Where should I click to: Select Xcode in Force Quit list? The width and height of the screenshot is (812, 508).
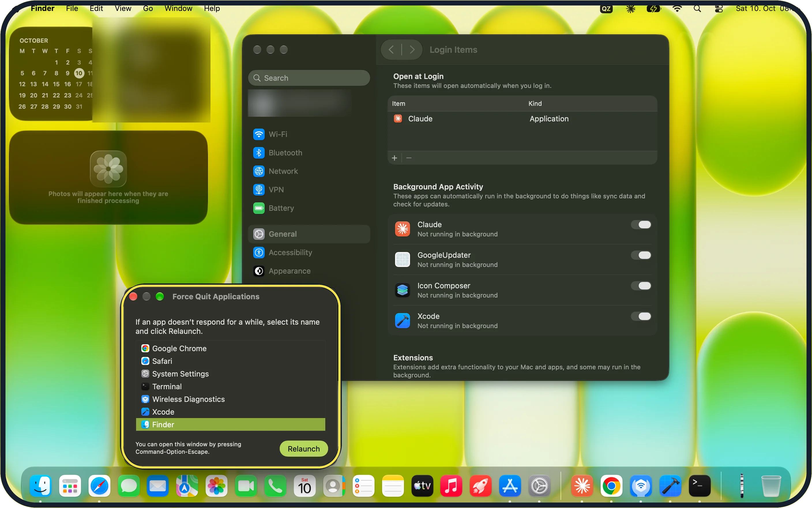230,412
